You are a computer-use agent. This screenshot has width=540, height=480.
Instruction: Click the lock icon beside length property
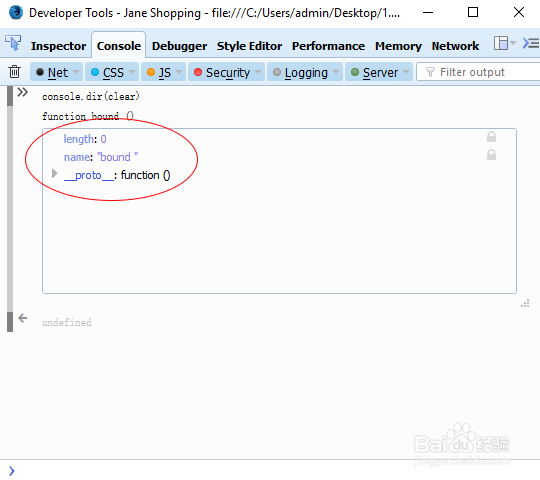coord(491,137)
